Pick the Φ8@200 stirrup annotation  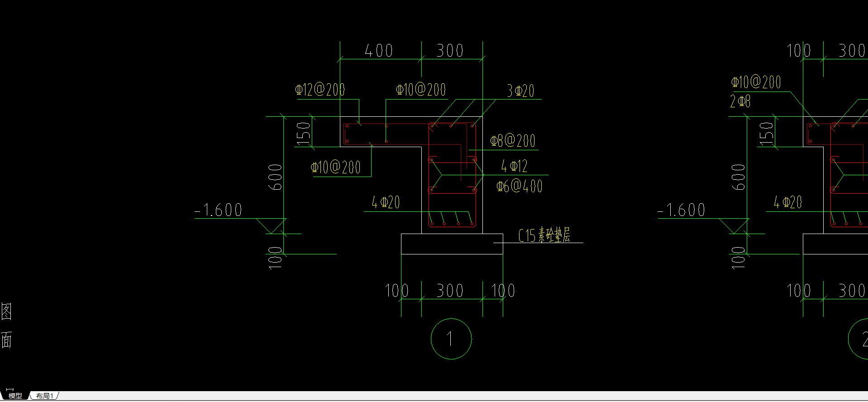coord(513,140)
